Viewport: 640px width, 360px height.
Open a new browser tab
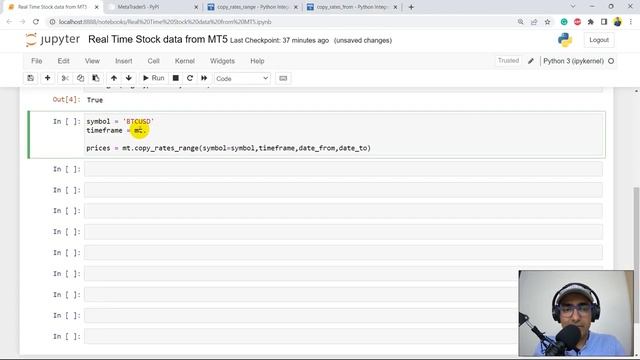click(411, 7)
